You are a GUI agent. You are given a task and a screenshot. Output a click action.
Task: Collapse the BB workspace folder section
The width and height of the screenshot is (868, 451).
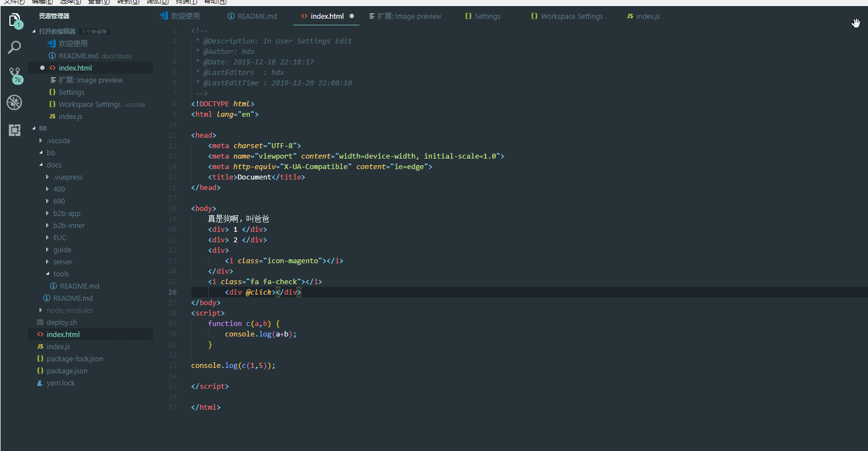34,128
